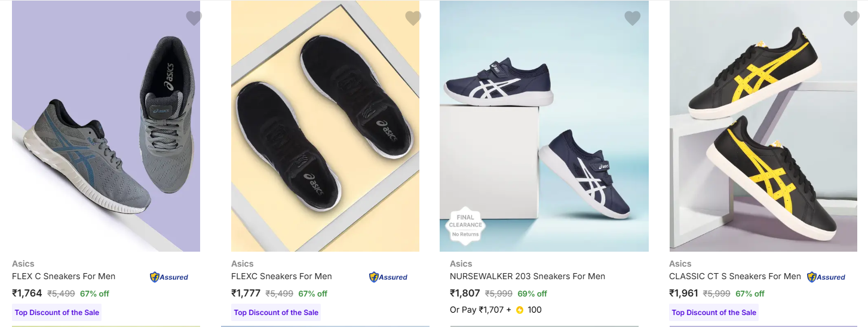Screen dimensions: 868x327
Task: Click Assured badge beside FLEXC sneakers
Action: [388, 277]
